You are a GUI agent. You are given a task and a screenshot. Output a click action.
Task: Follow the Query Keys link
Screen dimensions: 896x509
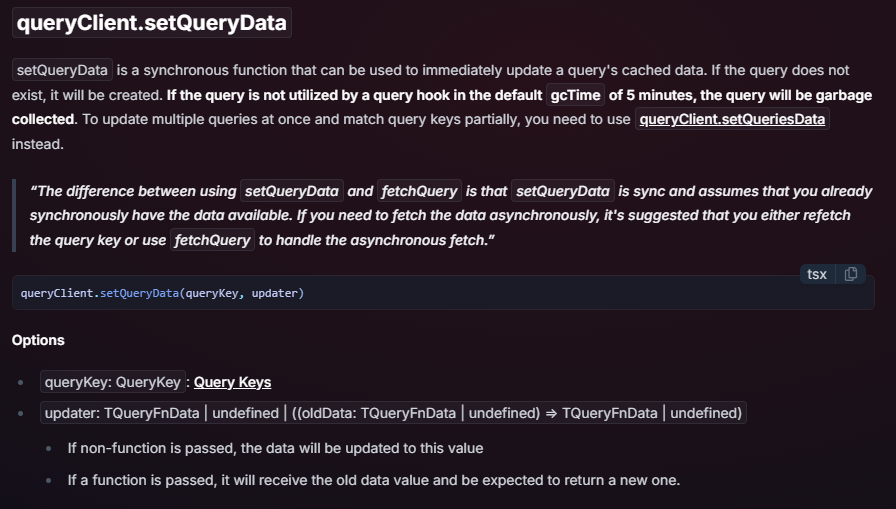pyautogui.click(x=233, y=382)
